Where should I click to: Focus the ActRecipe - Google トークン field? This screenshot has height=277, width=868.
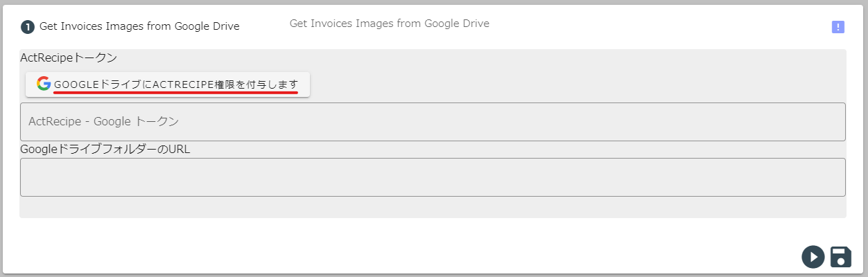click(x=433, y=122)
